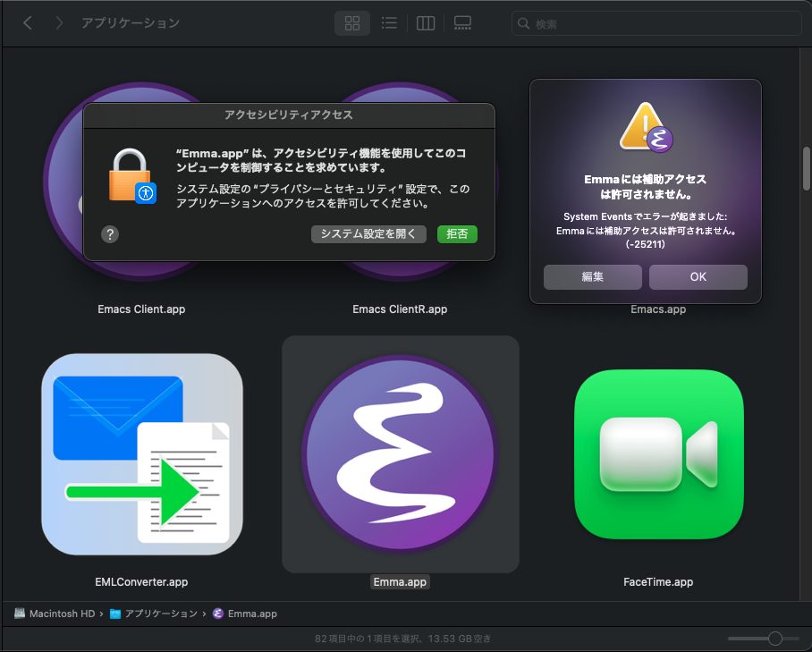Click the status bar item count text
The height and width of the screenshot is (652, 812).
(402, 639)
